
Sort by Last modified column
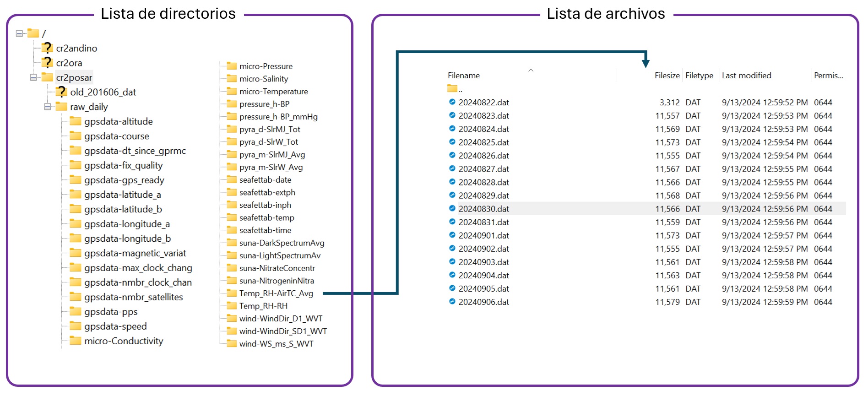pos(746,76)
